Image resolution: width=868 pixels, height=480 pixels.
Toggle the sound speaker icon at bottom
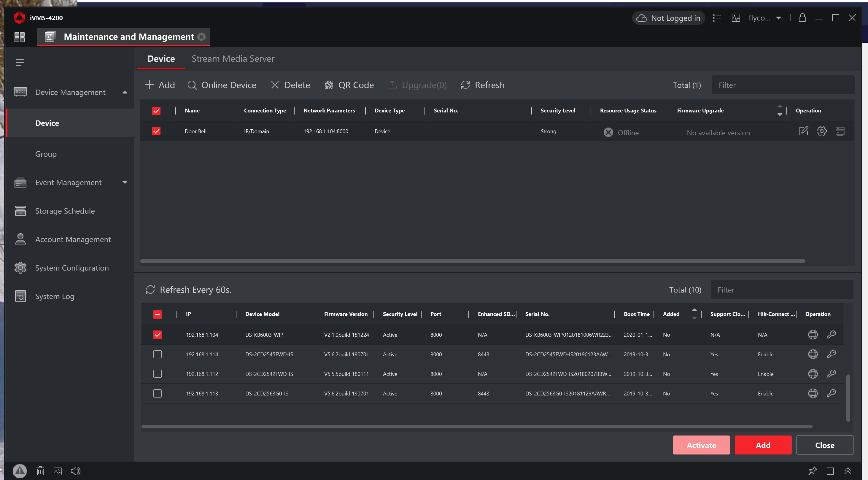coord(75,471)
